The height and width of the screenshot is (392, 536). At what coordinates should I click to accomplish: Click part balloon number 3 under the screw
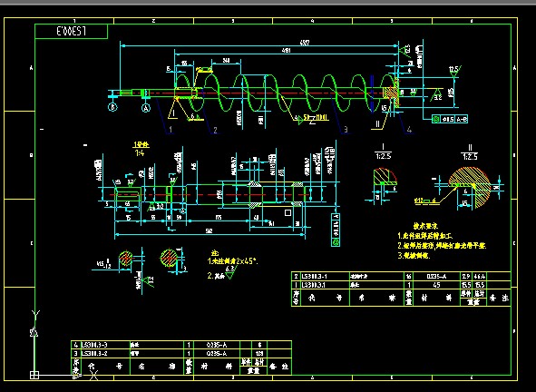[x=346, y=129]
